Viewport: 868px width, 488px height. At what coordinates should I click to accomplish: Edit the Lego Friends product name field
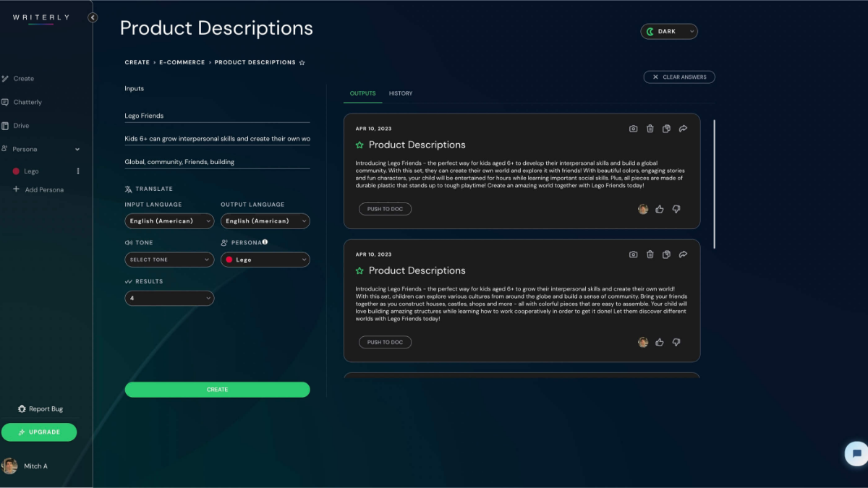coord(217,116)
